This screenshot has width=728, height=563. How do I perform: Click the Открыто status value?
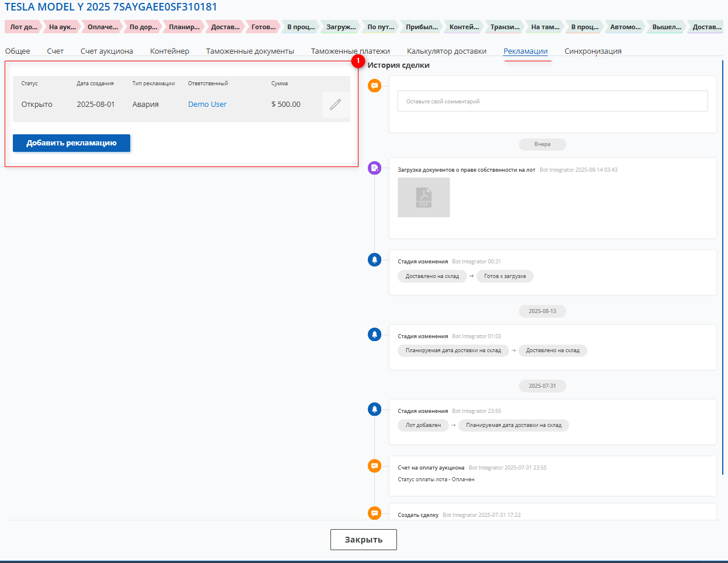[x=37, y=105]
